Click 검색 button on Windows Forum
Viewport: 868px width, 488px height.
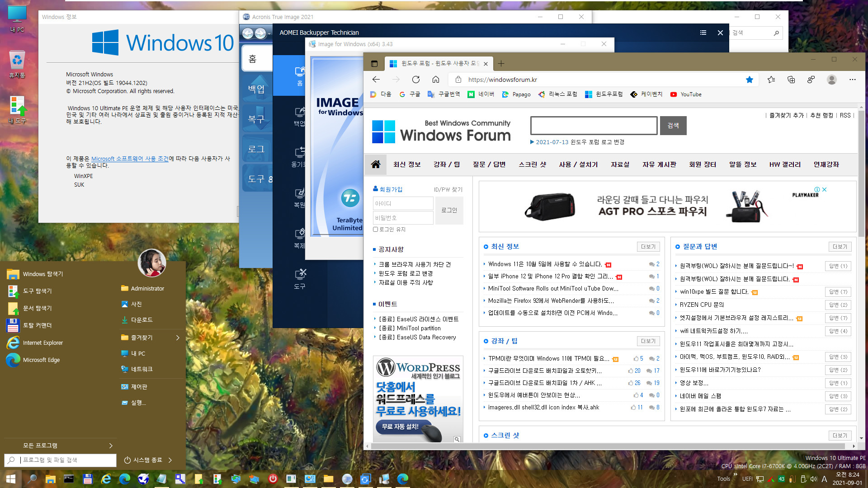pos(672,125)
